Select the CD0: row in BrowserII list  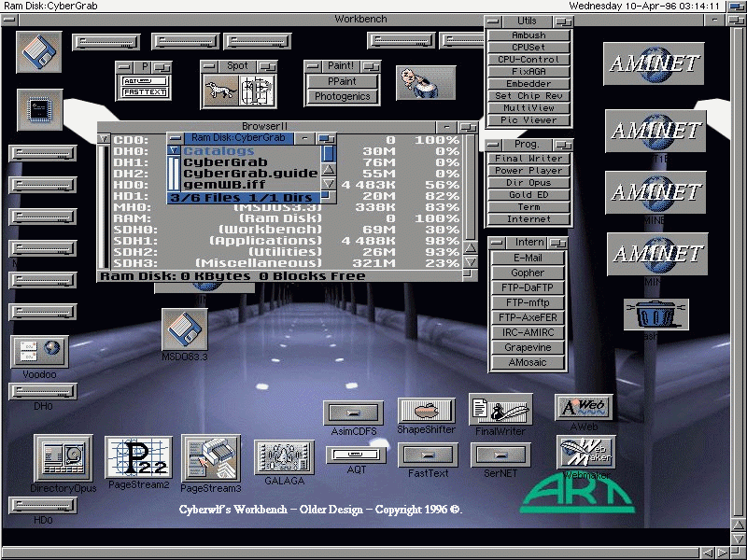tap(286, 140)
